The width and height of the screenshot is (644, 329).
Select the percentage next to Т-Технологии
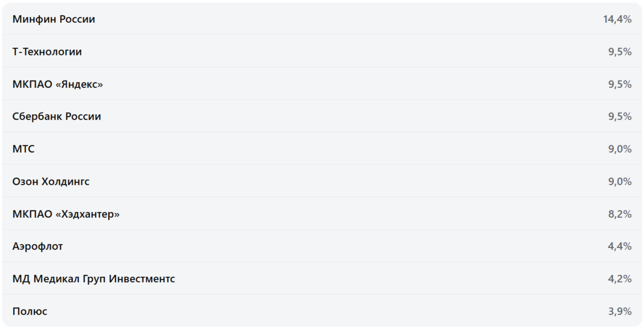[620, 52]
